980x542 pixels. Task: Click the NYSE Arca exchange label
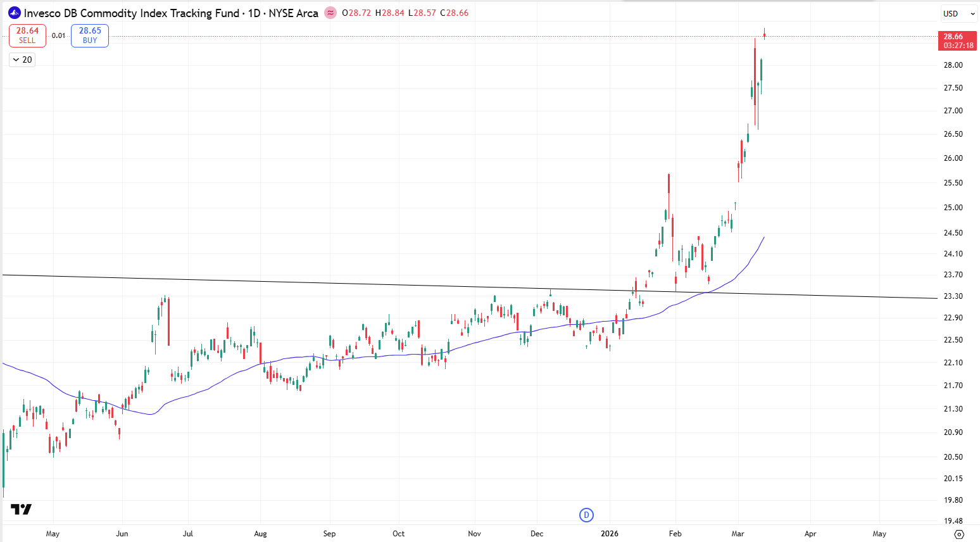pyautogui.click(x=293, y=13)
